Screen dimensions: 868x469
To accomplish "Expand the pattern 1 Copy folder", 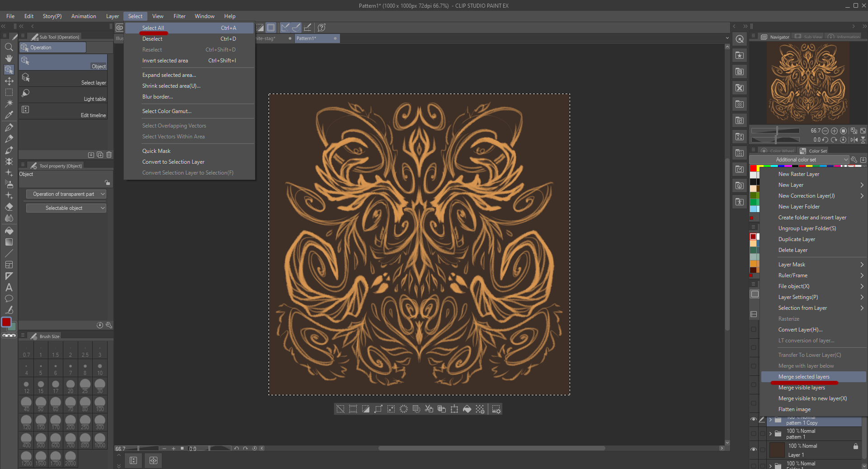I will (770, 420).
